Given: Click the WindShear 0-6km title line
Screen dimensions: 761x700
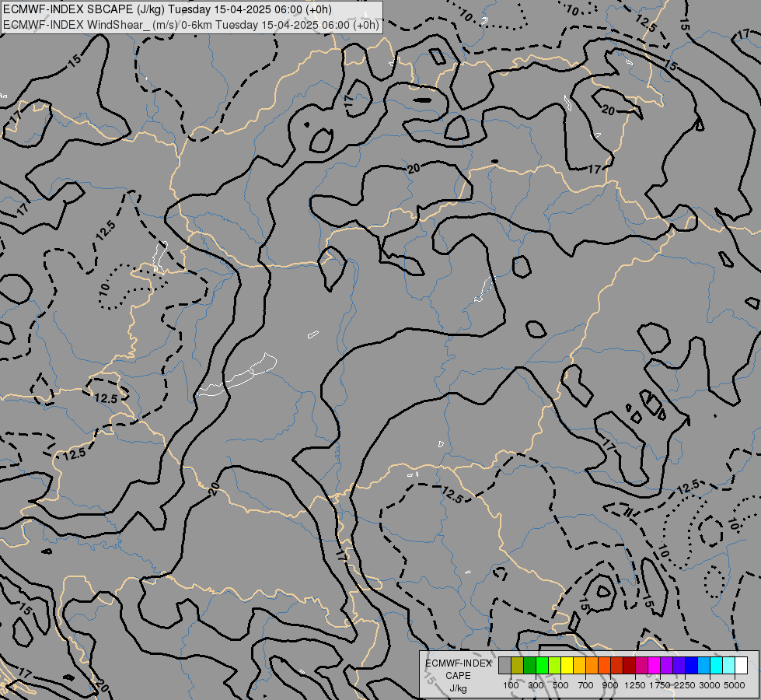Looking at the screenshot, I should pyautogui.click(x=190, y=24).
